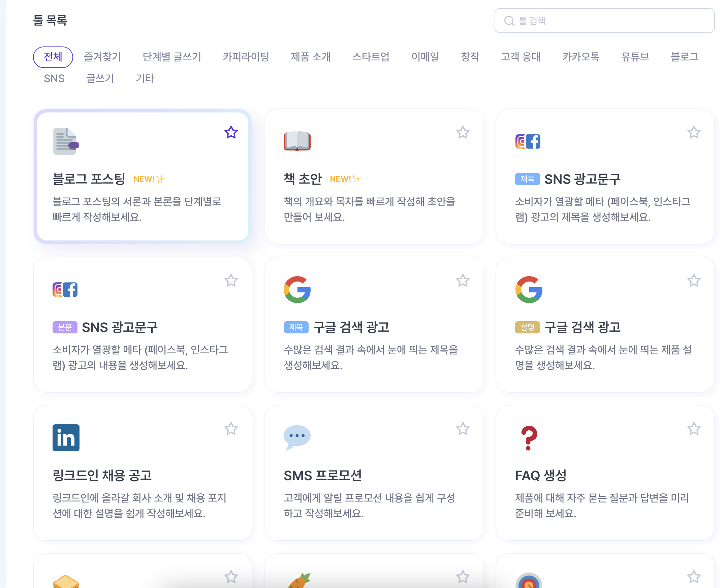Favorite the 링크드인 채용 공고 star
Screen dimensions: 725x588
point(231,428)
